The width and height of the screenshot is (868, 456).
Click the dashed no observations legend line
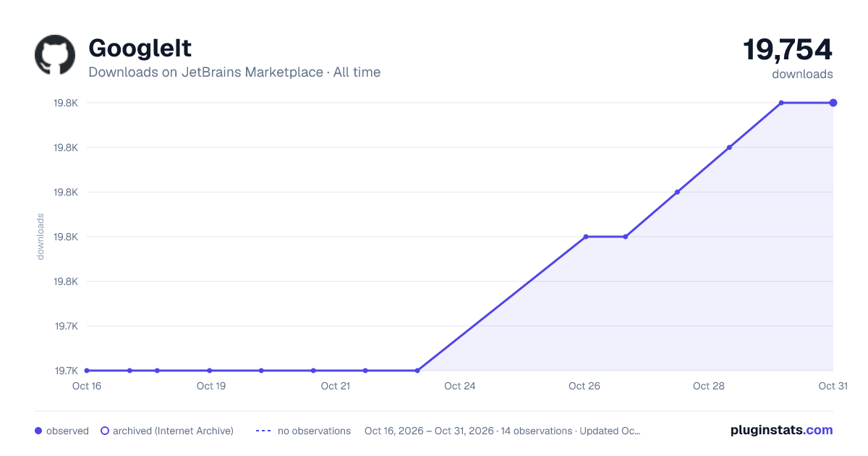[x=263, y=431]
